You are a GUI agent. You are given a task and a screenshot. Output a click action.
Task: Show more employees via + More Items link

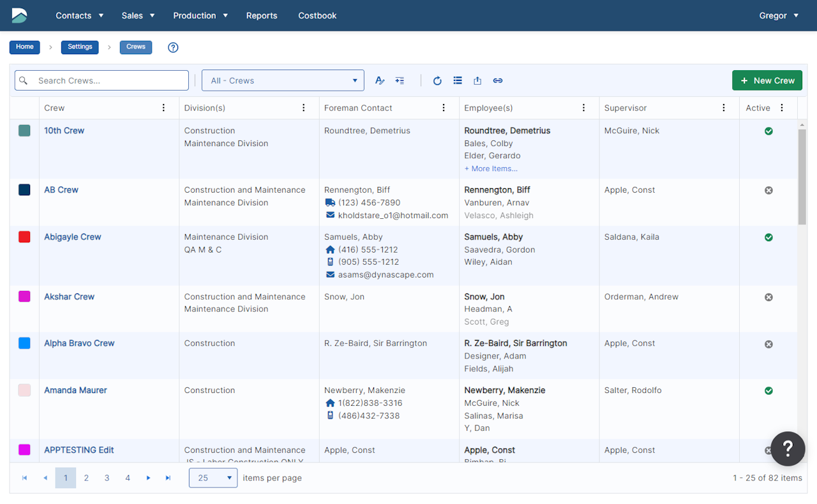coord(491,168)
